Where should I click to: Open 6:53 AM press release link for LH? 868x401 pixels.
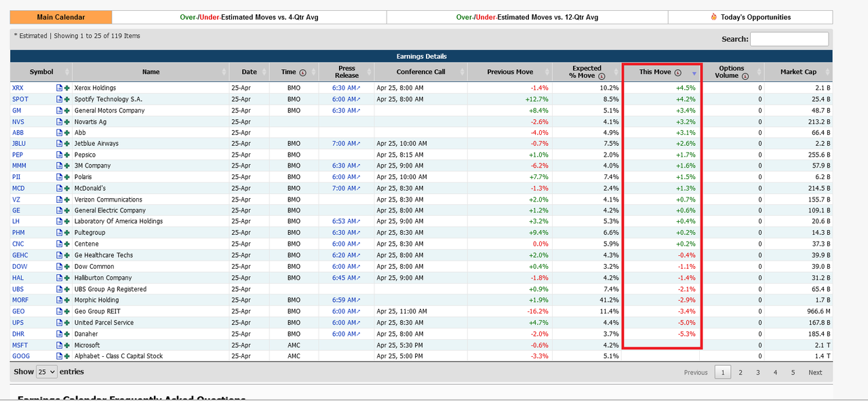(x=347, y=221)
